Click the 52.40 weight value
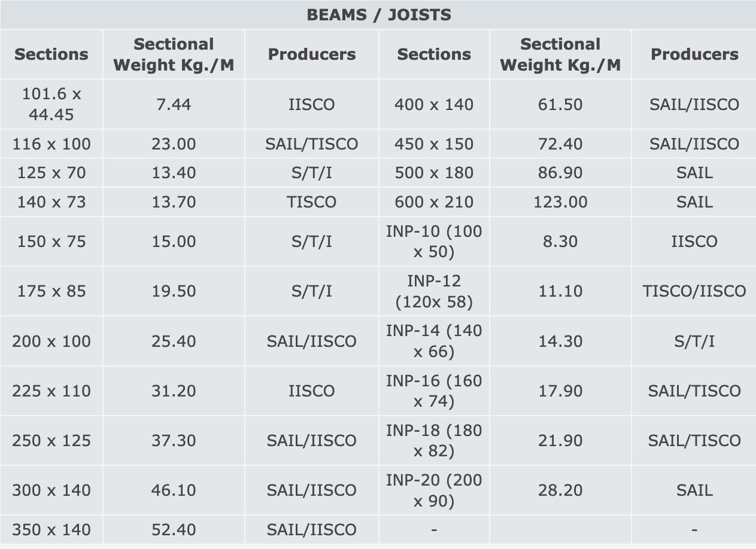Screen dimensions: 756x549 click(x=174, y=530)
